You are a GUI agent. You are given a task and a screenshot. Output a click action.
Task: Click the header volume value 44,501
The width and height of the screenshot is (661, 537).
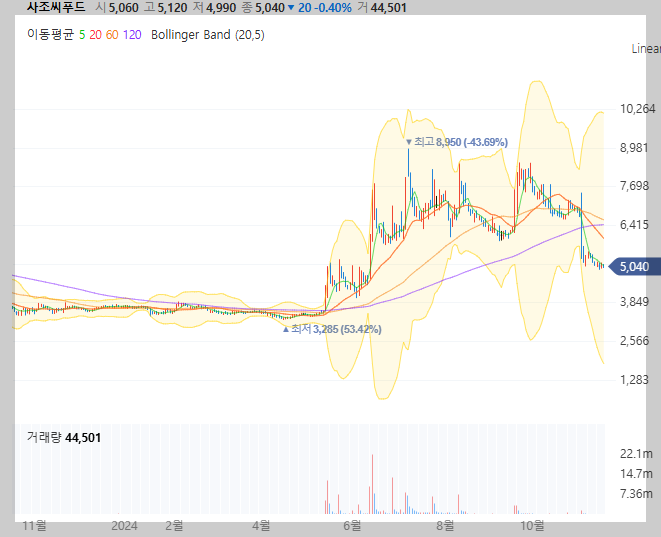(x=388, y=8)
